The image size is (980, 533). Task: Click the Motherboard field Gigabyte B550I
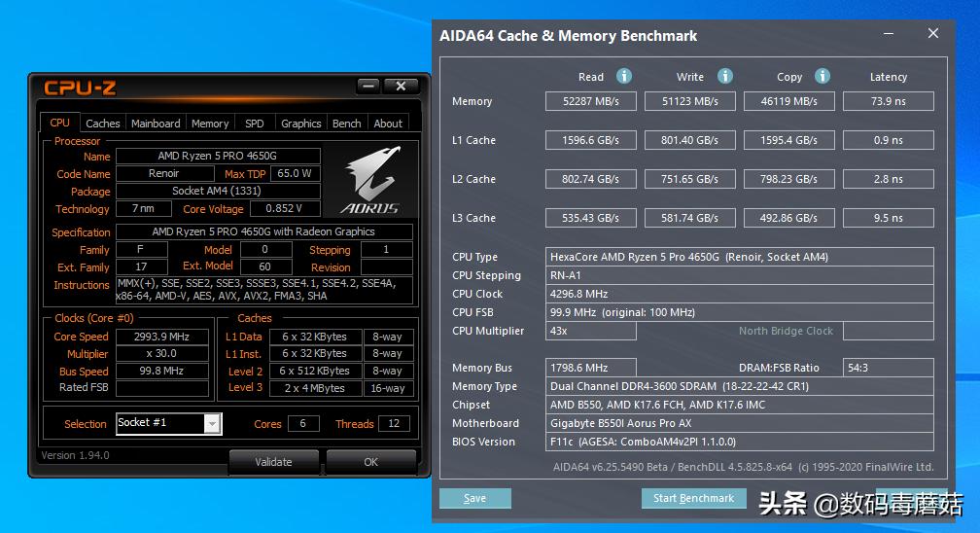pyautogui.click(x=739, y=423)
